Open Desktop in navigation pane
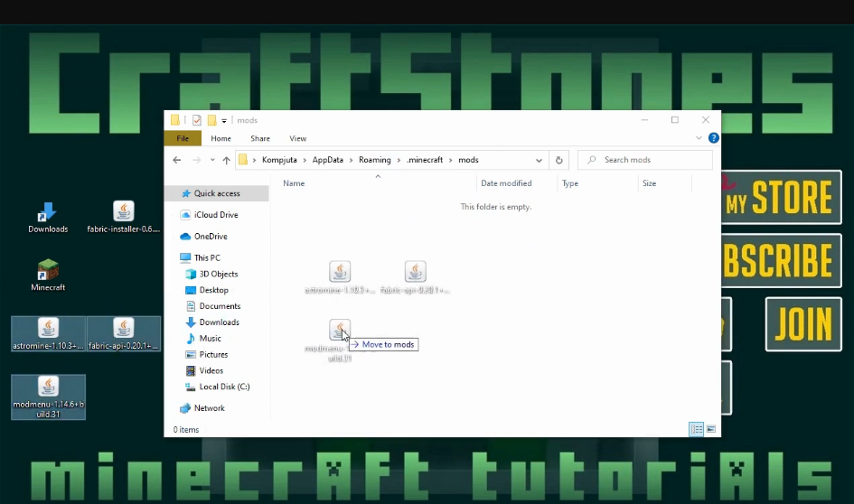The height and width of the screenshot is (504, 854). point(213,290)
